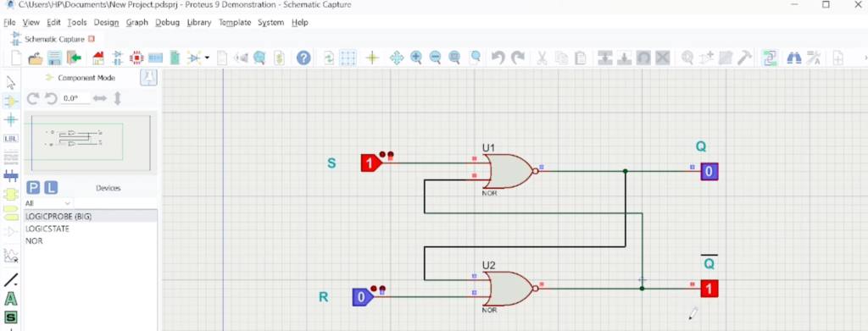Open the Wire Label mode tool
The height and width of the screenshot is (331, 868).
pos(10,138)
